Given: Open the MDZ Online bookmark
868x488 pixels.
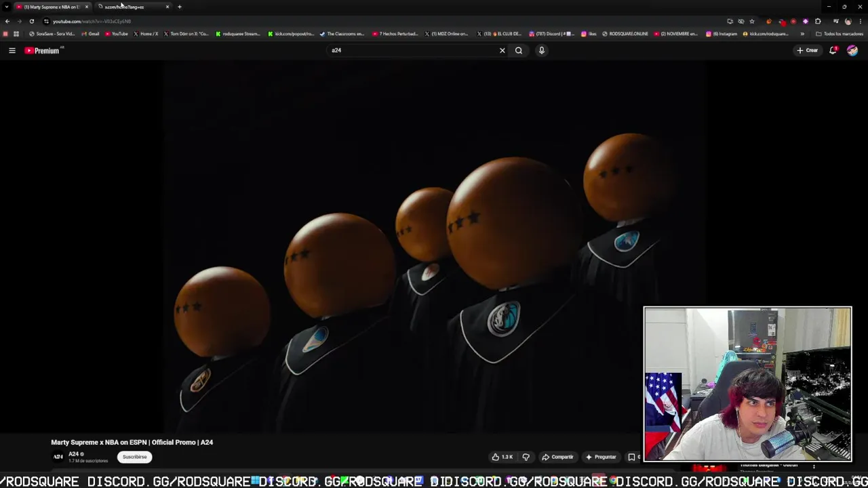Looking at the screenshot, I should 448,34.
